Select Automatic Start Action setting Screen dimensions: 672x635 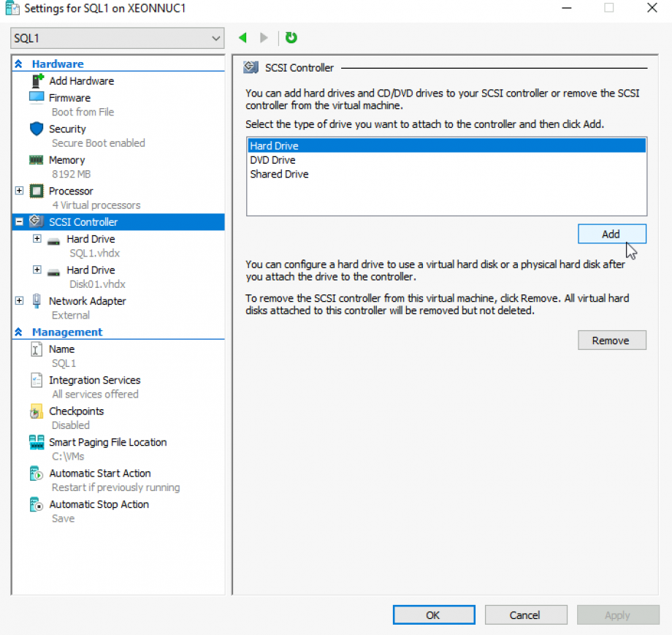(99, 474)
